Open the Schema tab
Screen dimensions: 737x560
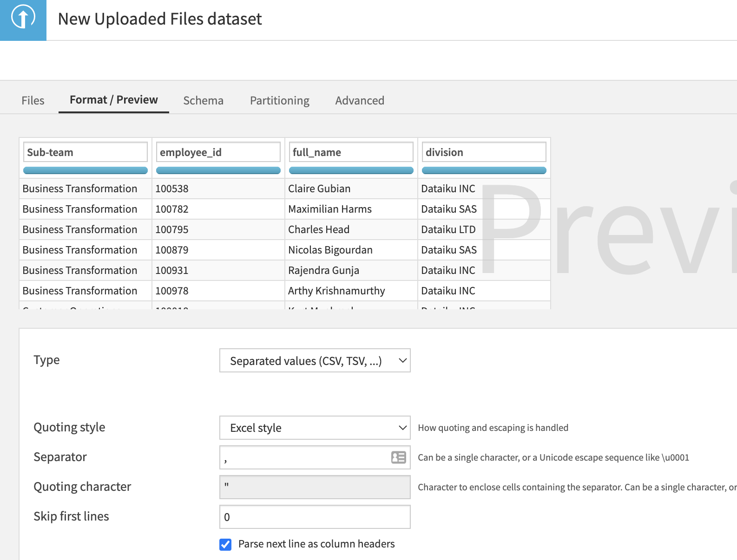pos(203,100)
